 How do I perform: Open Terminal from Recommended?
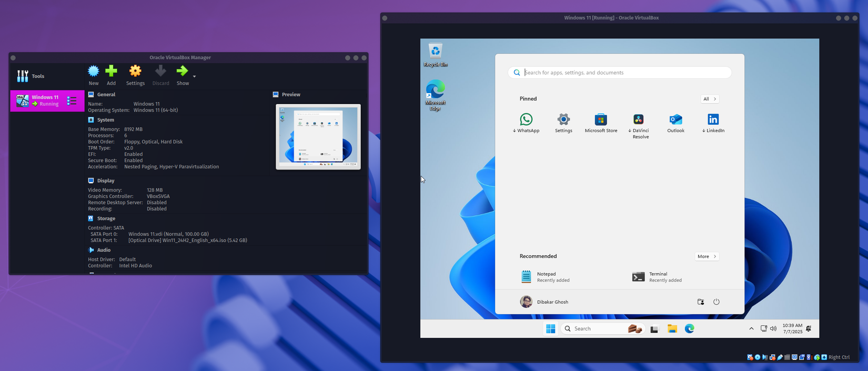[657, 277]
